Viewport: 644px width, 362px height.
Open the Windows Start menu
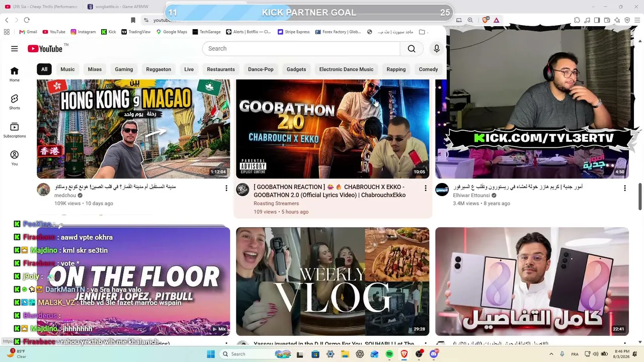pos(211,354)
